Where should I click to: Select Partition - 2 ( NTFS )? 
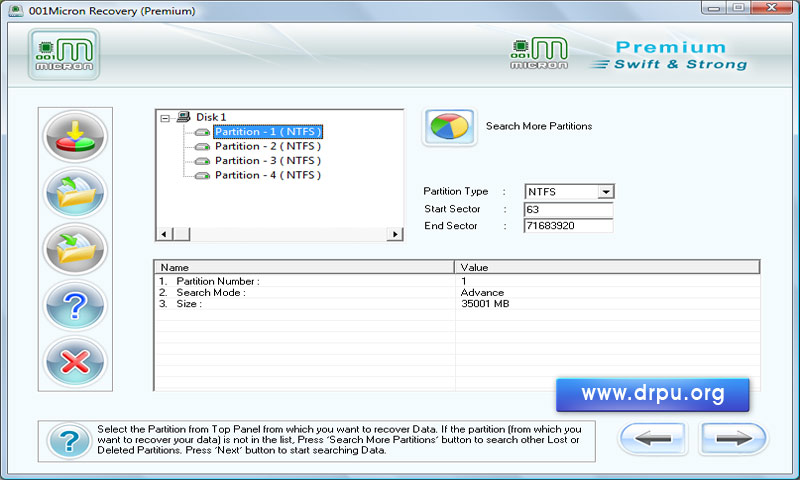click(268, 146)
